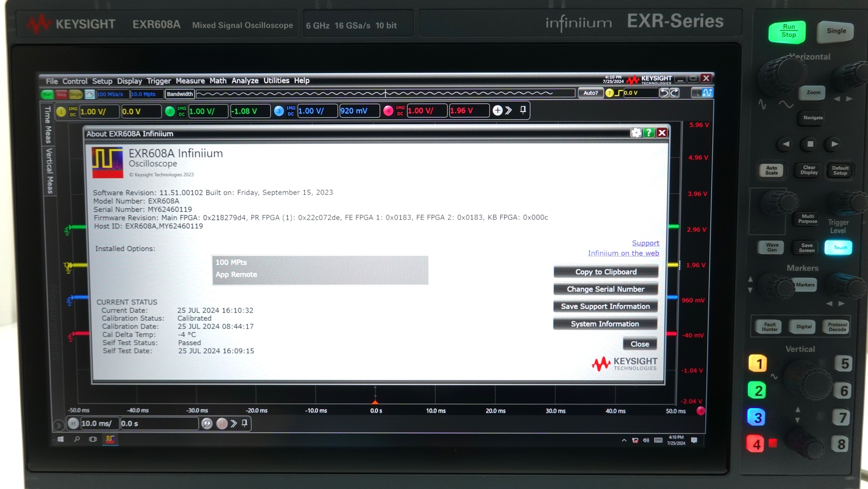Click the horizontal position 0.0 s field
868x489 pixels.
coord(159,423)
